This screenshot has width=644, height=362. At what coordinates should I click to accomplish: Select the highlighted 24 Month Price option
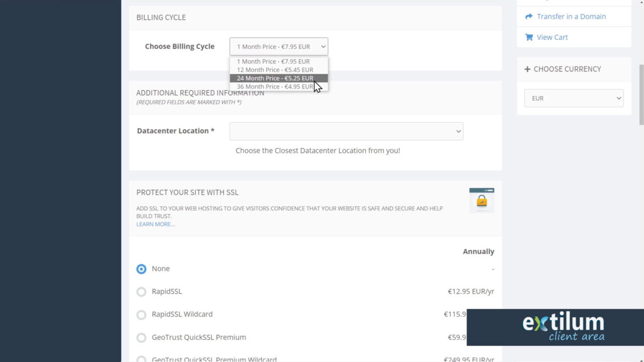(275, 78)
